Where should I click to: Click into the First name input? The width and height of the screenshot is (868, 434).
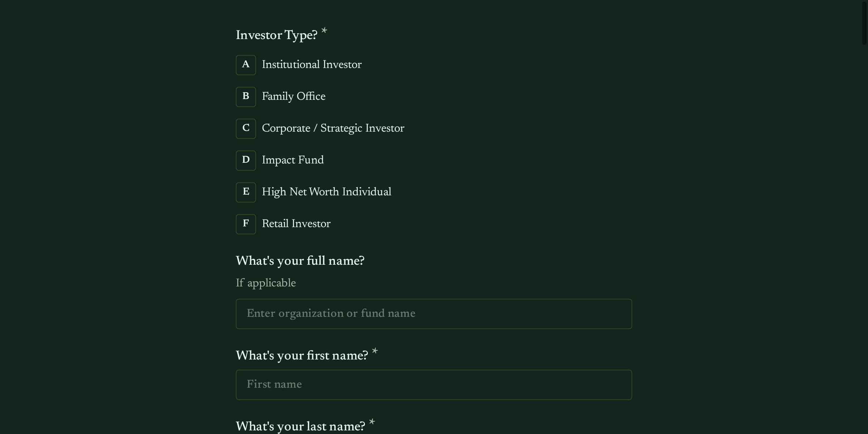coord(434,385)
